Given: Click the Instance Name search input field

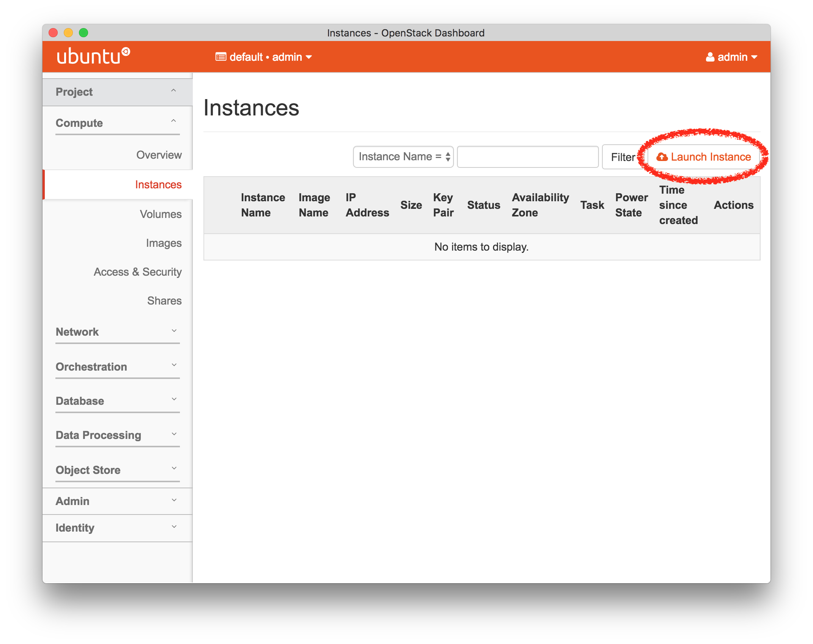Looking at the screenshot, I should click(525, 156).
